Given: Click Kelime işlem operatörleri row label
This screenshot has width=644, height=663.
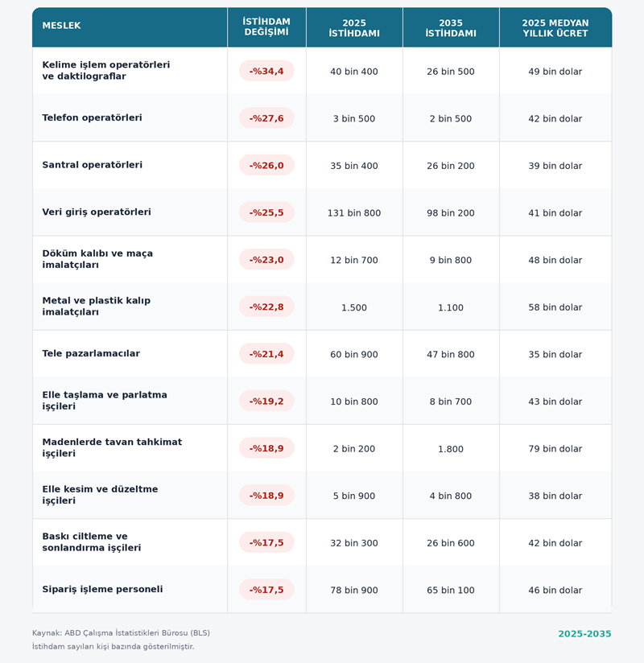Looking at the screenshot, I should click(105, 71).
